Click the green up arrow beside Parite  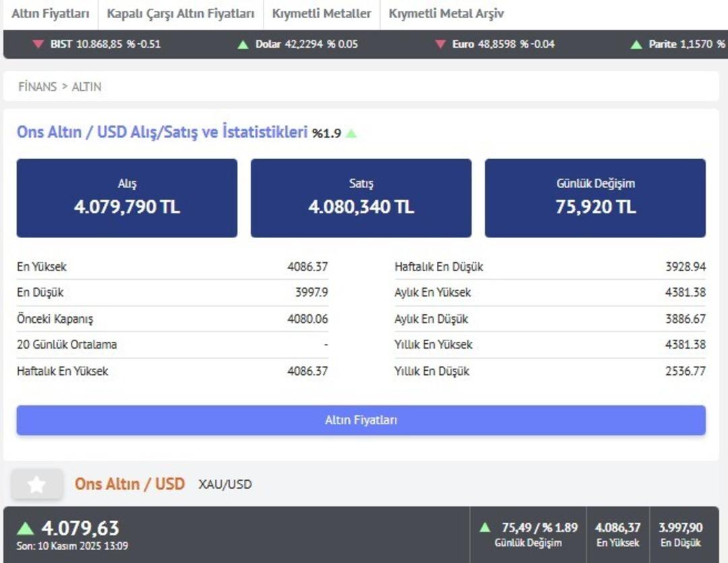[636, 45]
